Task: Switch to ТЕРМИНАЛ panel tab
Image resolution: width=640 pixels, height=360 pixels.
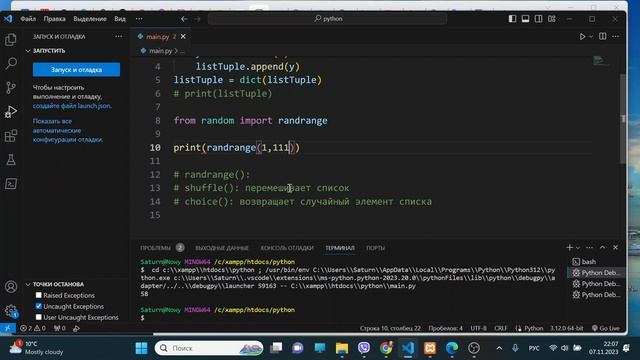Action: coord(340,248)
